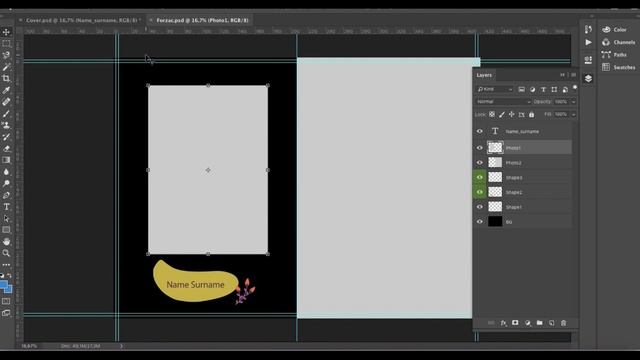Toggle lock image pixels
640x360 pixels.
click(502, 115)
